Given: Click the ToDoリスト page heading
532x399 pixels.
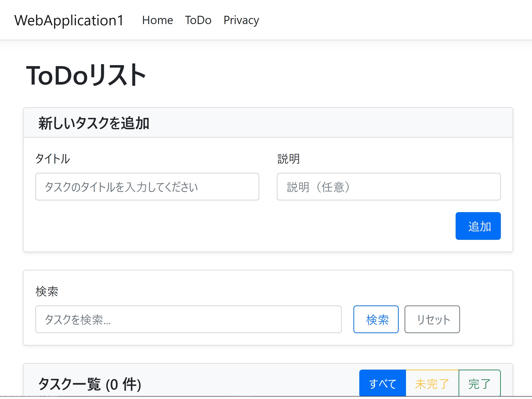Looking at the screenshot, I should pos(86,75).
